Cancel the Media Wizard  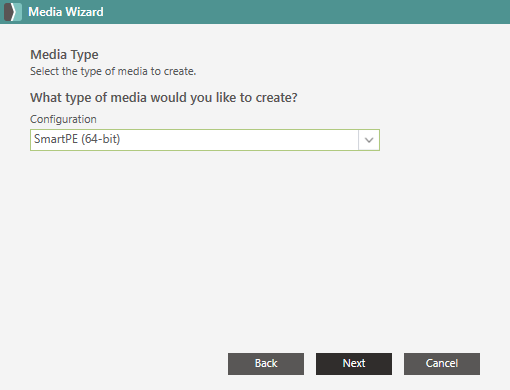click(442, 364)
